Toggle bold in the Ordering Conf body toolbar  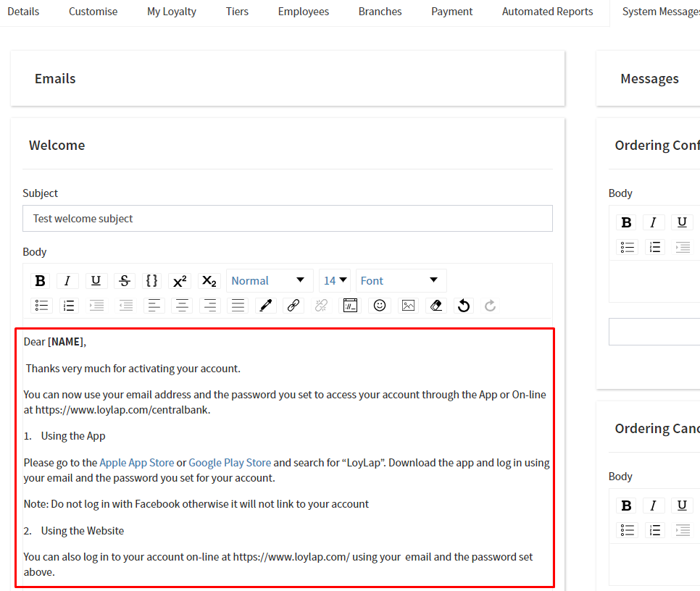click(626, 222)
